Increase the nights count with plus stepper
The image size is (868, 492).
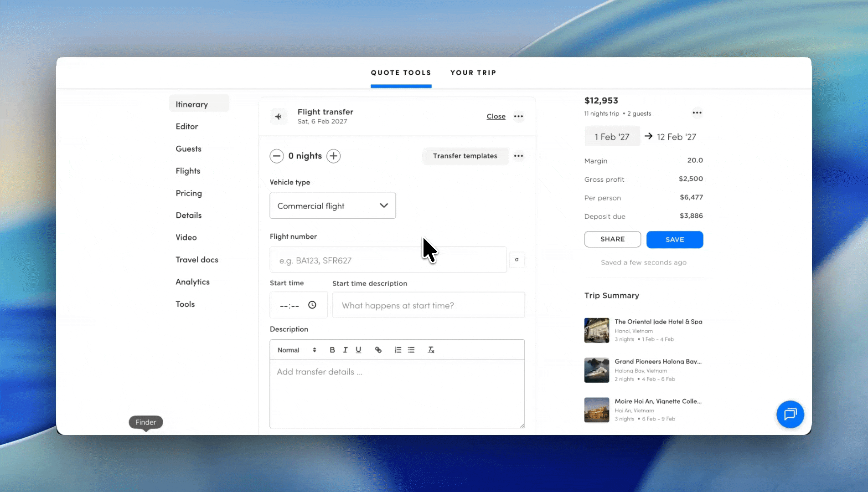pos(333,156)
